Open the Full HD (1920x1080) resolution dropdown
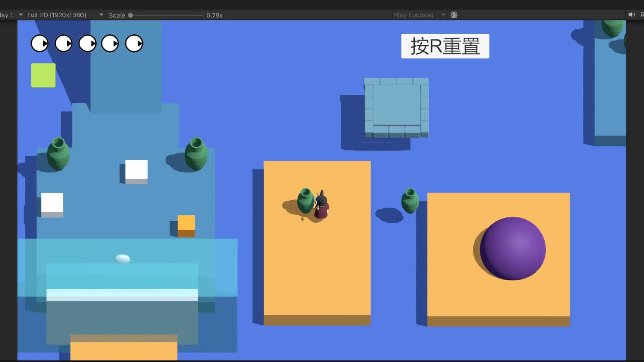The height and width of the screenshot is (362, 644). pyautogui.click(x=65, y=15)
